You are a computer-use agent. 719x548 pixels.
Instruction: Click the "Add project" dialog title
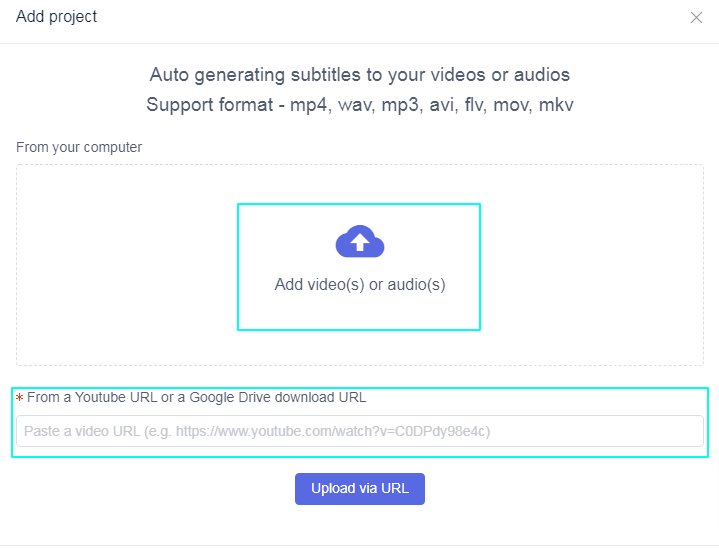coord(56,17)
